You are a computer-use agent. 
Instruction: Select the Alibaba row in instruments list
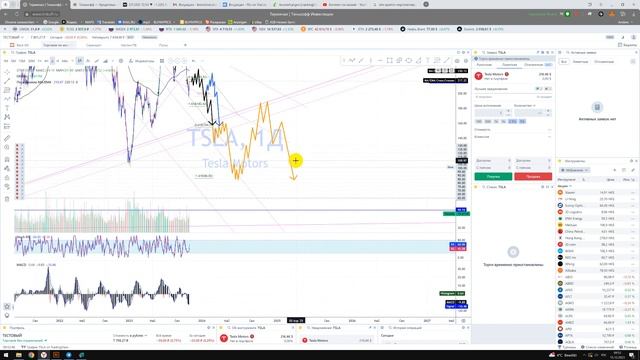coord(596,271)
